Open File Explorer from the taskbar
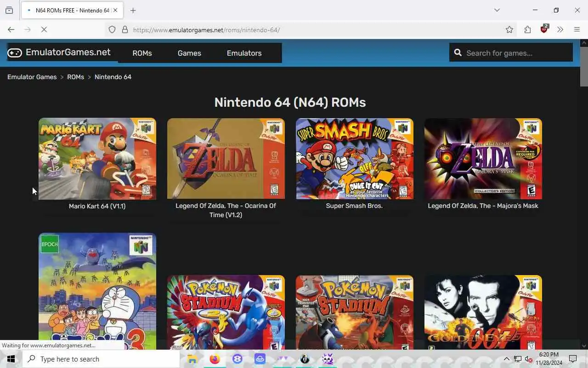588x368 pixels. pos(192,359)
